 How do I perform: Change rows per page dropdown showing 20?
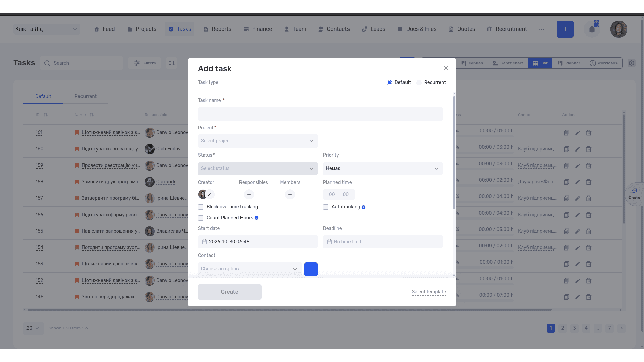point(33,328)
